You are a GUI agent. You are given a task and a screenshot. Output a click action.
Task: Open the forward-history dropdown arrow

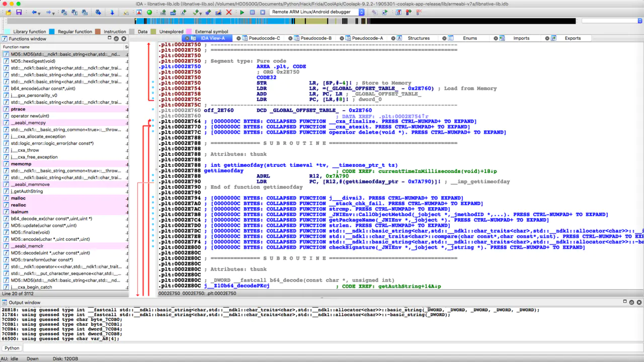pyautogui.click(x=53, y=13)
